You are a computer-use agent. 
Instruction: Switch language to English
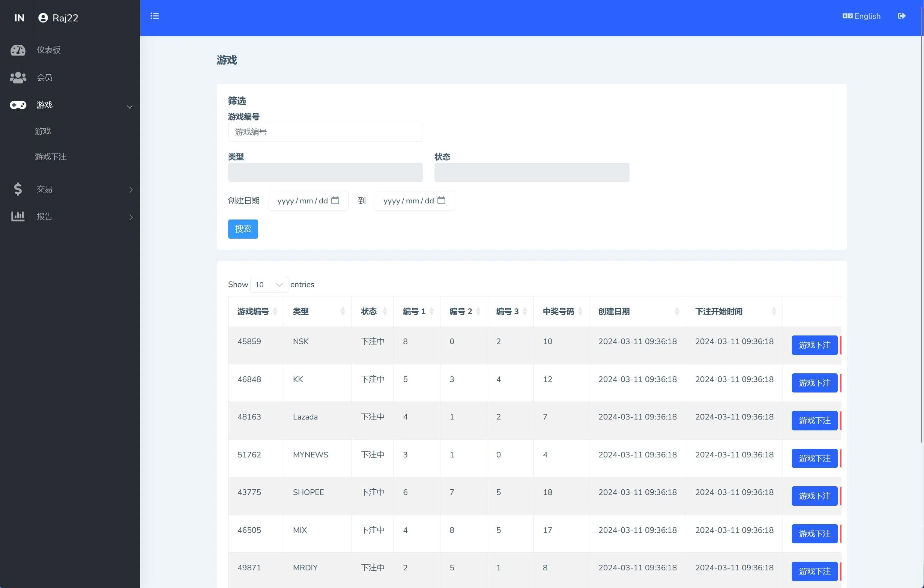click(861, 16)
